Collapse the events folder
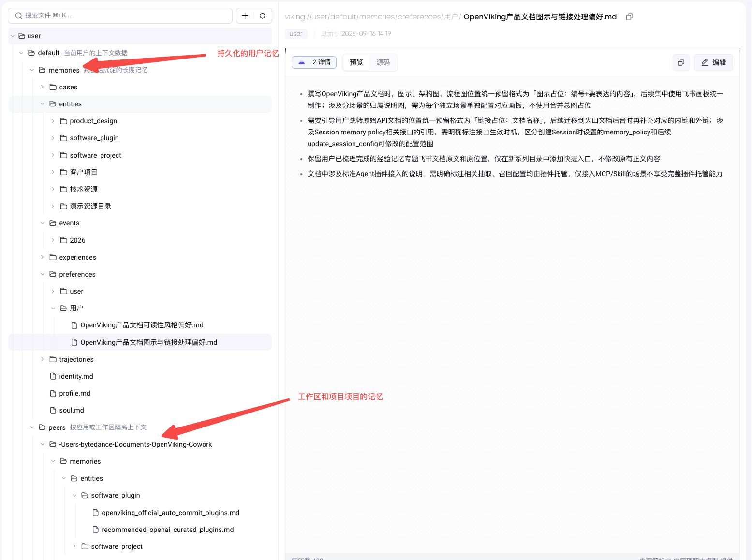752x560 pixels. click(x=43, y=223)
